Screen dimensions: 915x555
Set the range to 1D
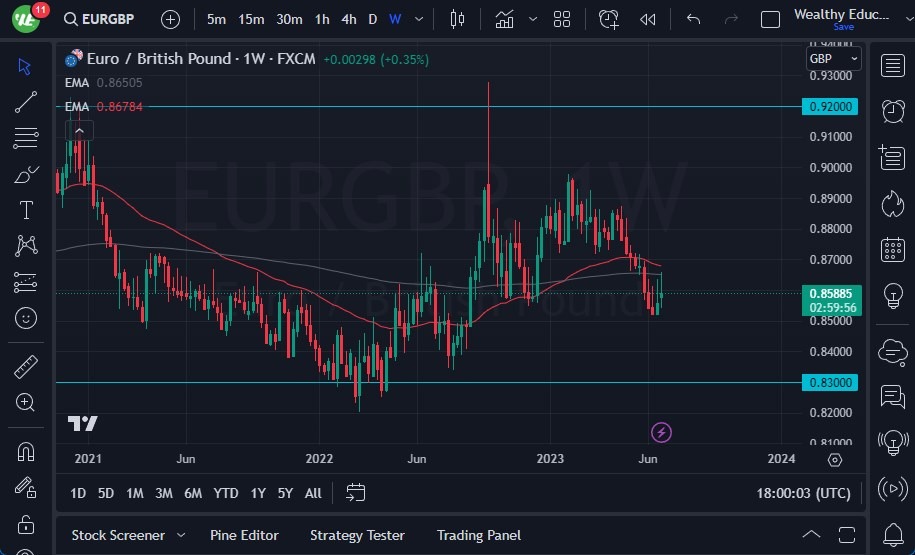tap(78, 493)
